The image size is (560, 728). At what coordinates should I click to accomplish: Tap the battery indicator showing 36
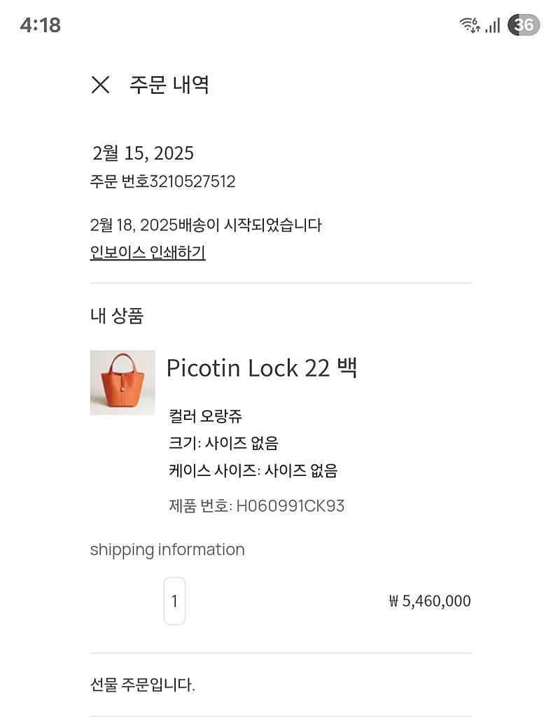pos(524,25)
